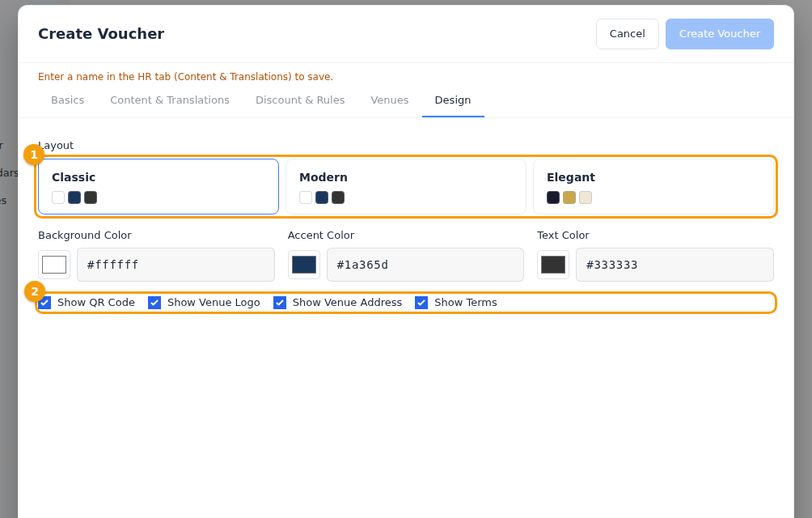This screenshot has height=518, width=812.
Task: Click the Show Terms label text
Action: coord(466,303)
